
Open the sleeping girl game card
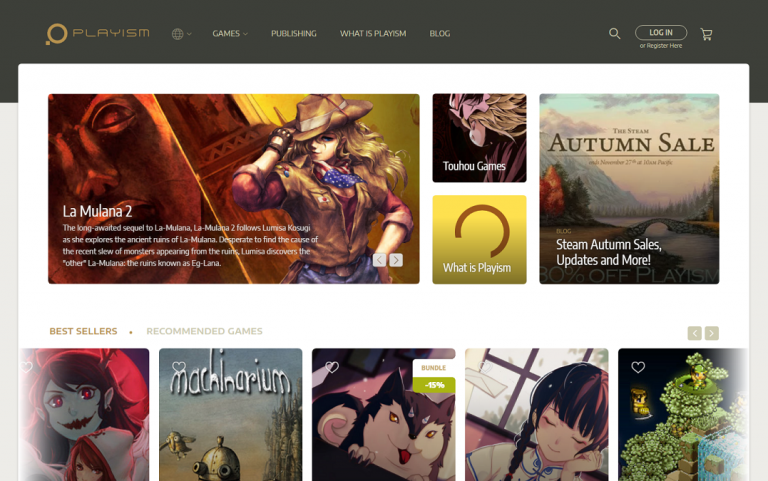(x=536, y=414)
